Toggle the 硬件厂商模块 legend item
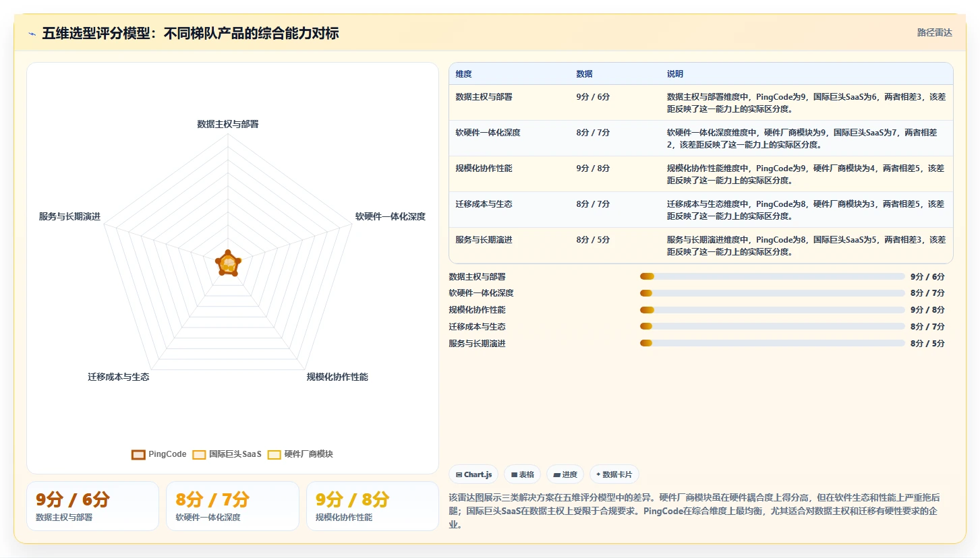Screen dimensions: 980x558 pos(301,454)
